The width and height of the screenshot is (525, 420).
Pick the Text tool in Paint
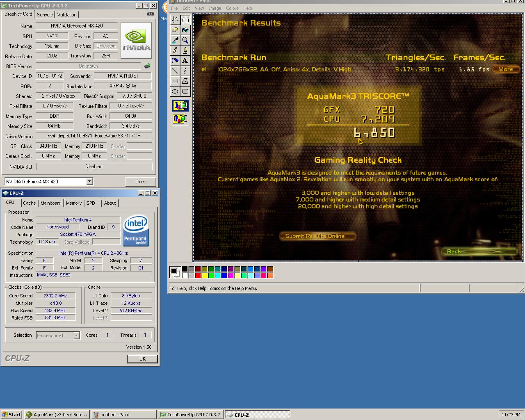tap(185, 60)
